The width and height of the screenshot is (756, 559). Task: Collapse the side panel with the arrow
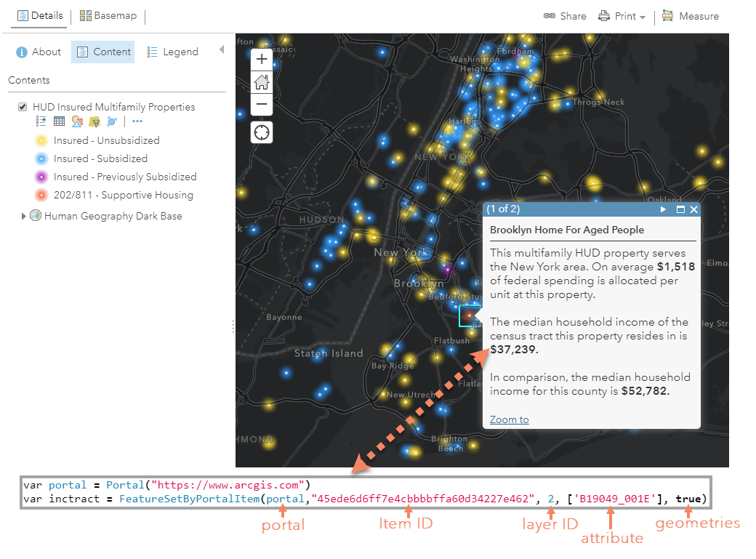222,49
